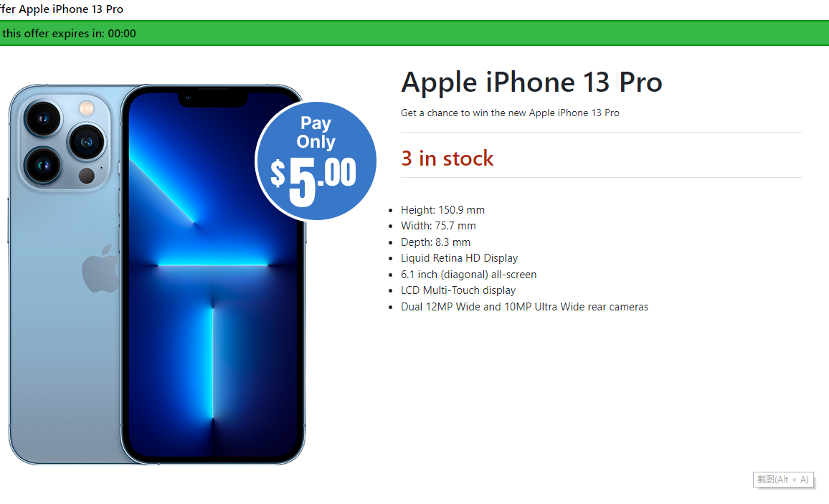
Task: Click the 6.1 inch all-screen item
Action: (468, 274)
